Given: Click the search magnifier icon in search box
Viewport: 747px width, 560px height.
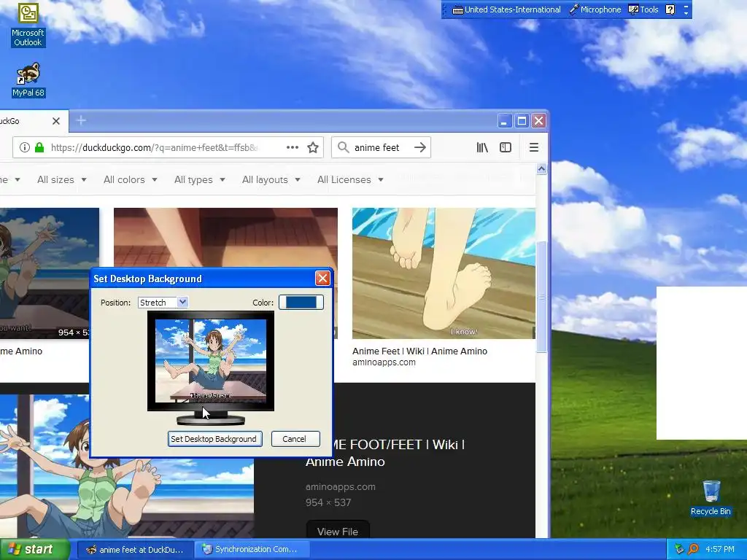Looking at the screenshot, I should pos(343,147).
